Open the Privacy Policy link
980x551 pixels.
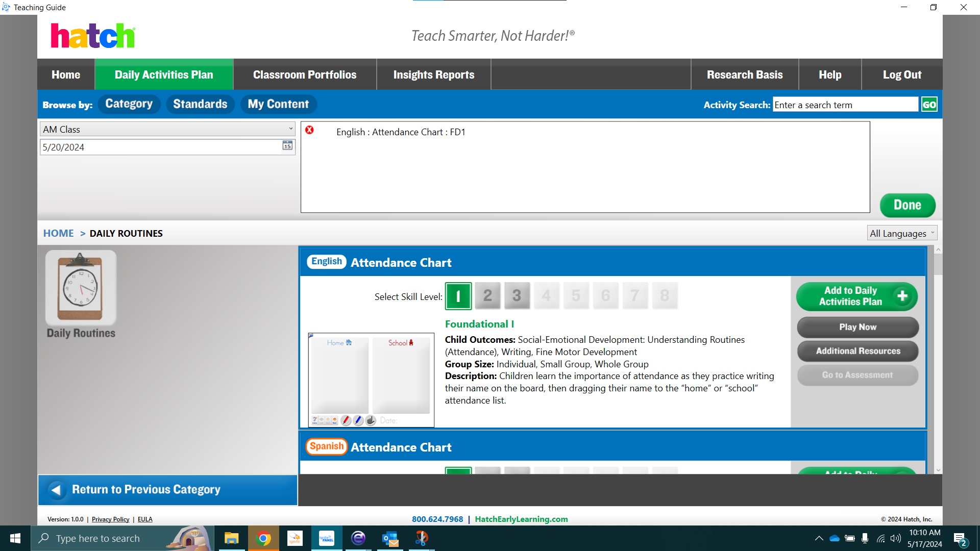tap(110, 519)
